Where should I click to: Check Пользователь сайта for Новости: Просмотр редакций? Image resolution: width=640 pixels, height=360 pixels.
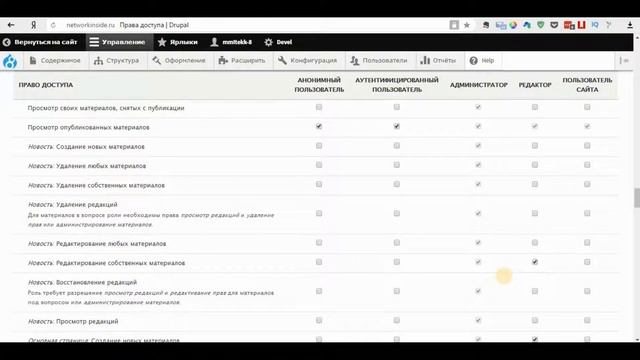pyautogui.click(x=587, y=320)
